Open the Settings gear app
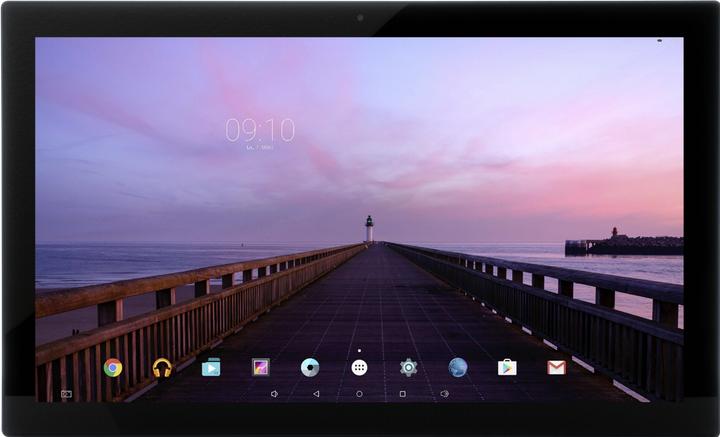This screenshot has height=437, width=720. [x=408, y=367]
